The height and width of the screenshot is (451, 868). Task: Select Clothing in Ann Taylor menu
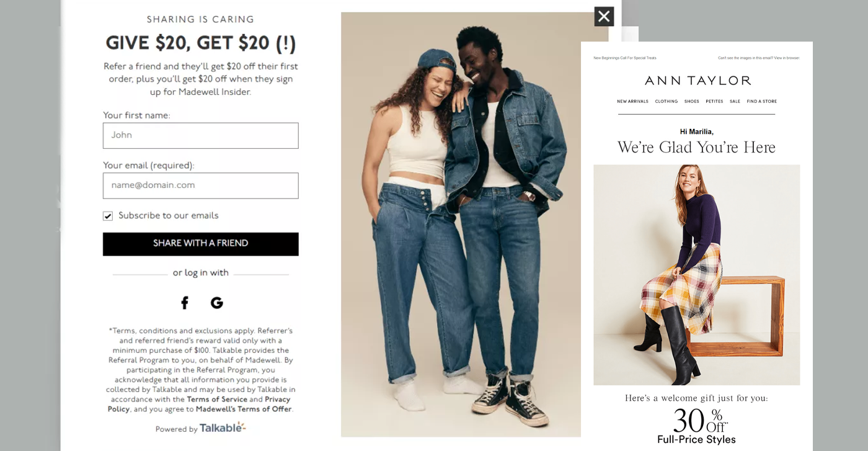pos(666,101)
